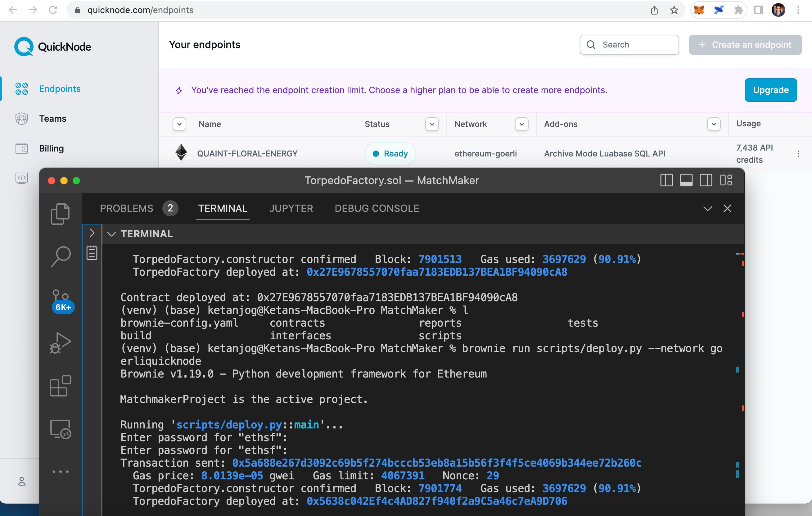
Task: Click the Teams sidebar icon
Action: (x=21, y=118)
